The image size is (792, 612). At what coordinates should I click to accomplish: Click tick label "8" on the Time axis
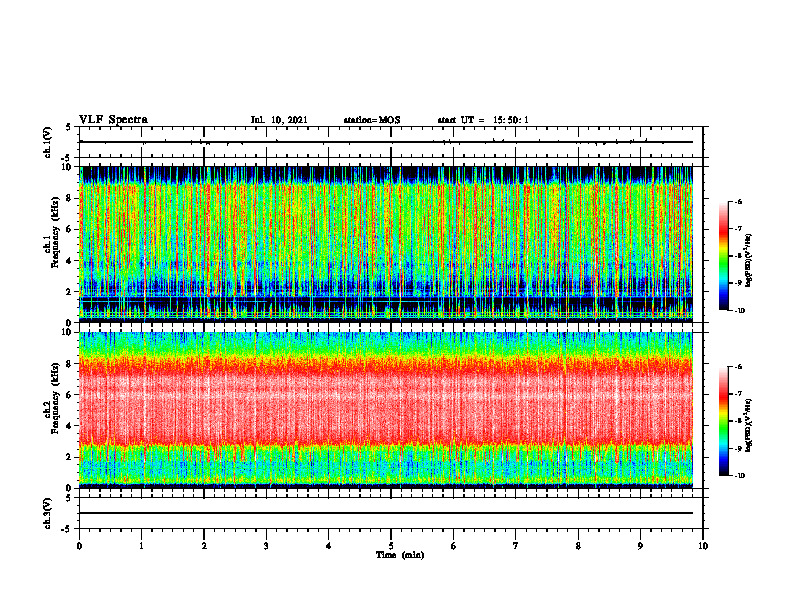578,546
